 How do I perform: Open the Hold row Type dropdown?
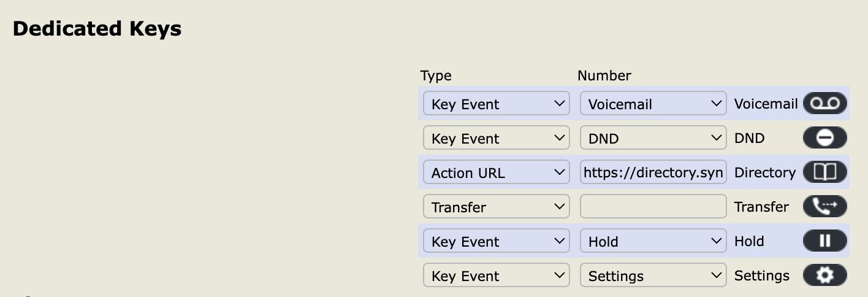(x=496, y=242)
